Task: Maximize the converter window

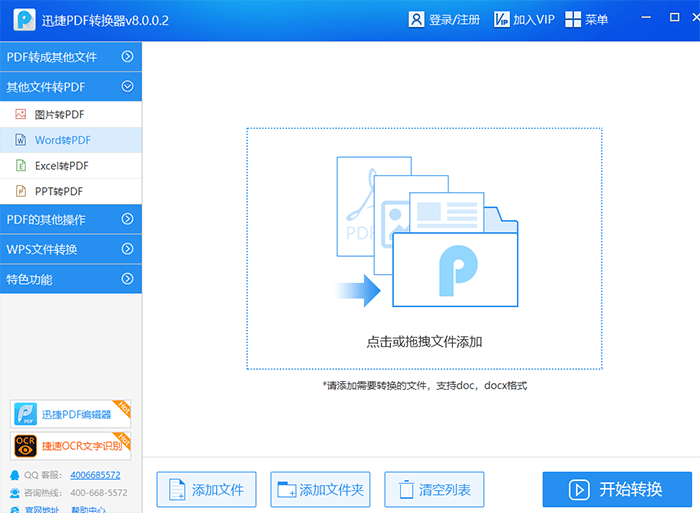Action: tap(675, 17)
